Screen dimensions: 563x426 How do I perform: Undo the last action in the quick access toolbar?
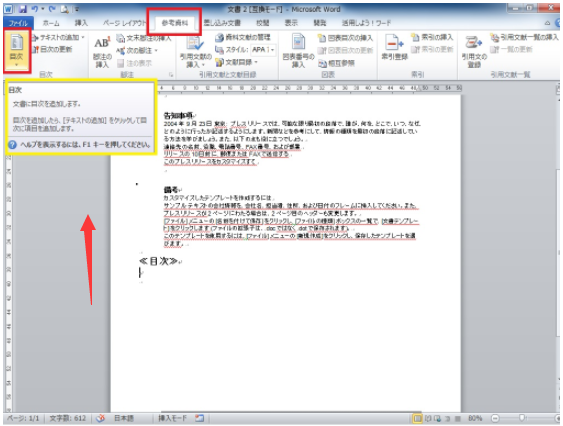[x=35, y=9]
